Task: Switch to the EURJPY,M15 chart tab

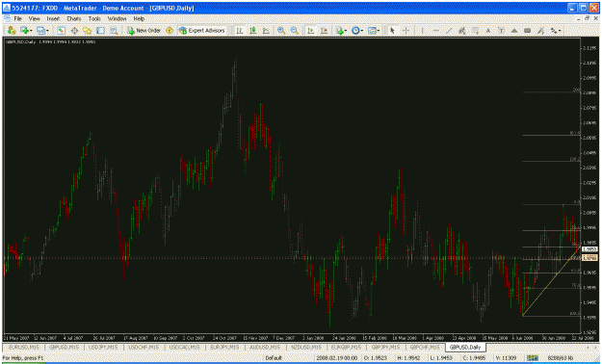Action: click(224, 347)
